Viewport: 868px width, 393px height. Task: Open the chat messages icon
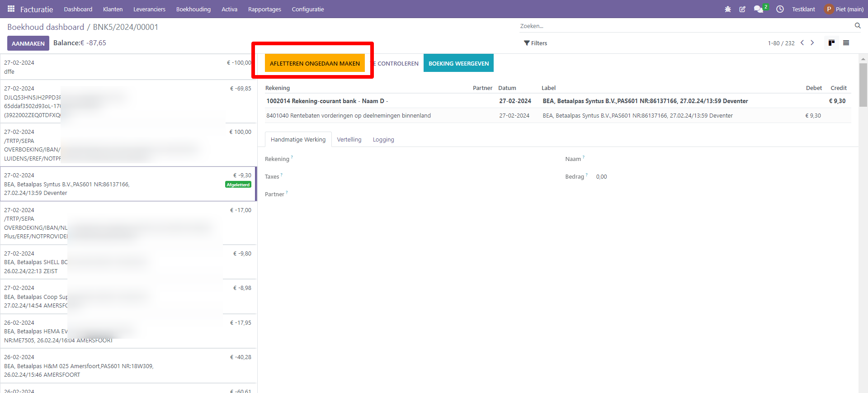(758, 9)
